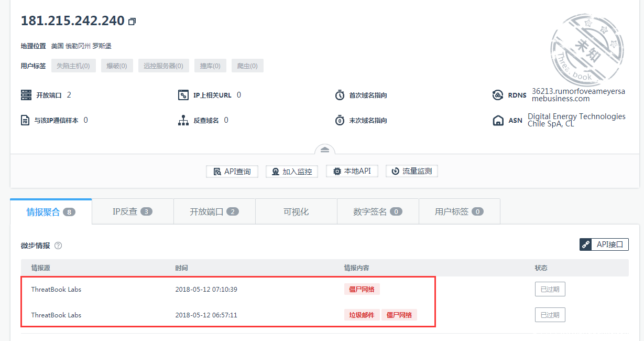Click the 流量监测 button
This screenshot has width=644, height=341.
coord(412,170)
